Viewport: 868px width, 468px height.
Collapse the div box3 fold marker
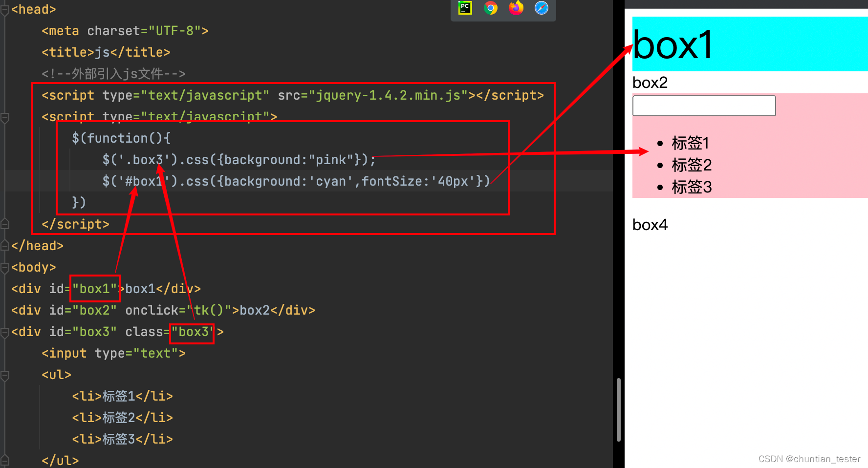click(x=5, y=332)
